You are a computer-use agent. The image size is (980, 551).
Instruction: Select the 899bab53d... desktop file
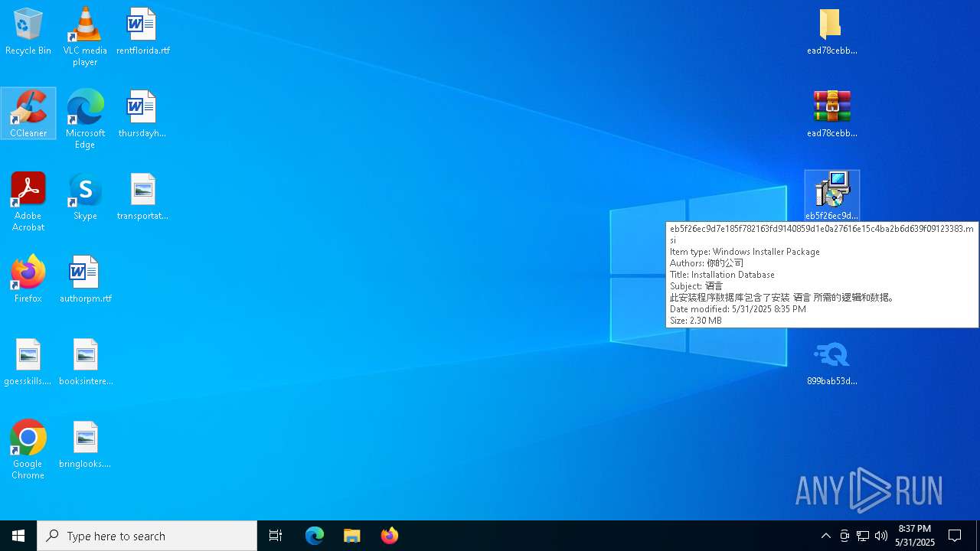coord(832,362)
